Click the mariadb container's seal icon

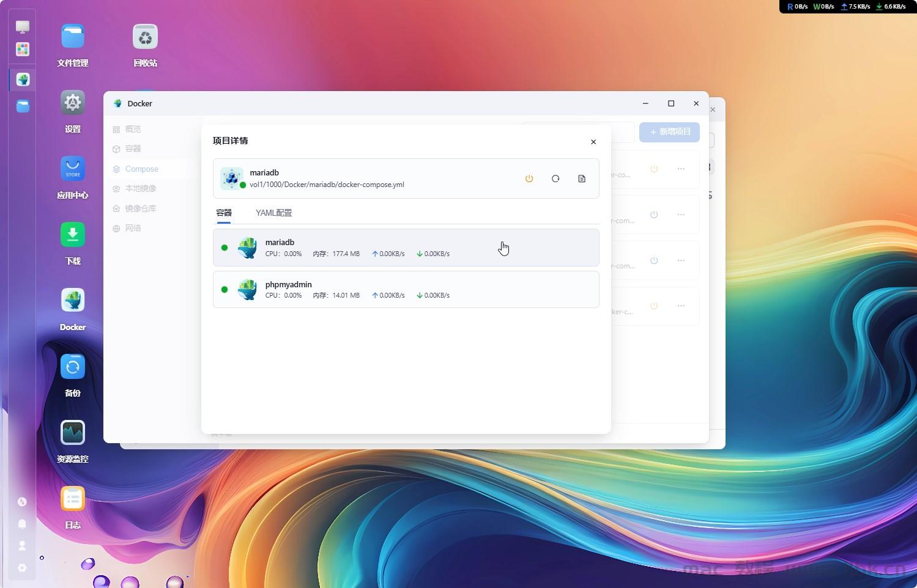click(248, 248)
